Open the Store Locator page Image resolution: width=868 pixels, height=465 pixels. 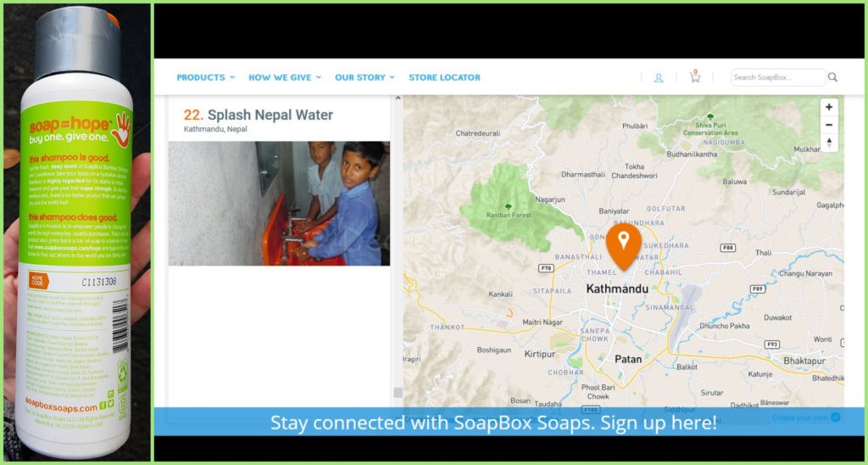click(x=444, y=77)
